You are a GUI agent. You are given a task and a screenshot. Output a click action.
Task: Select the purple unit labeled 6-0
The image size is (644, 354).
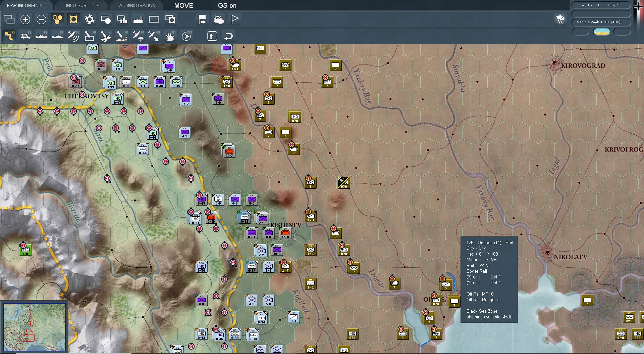point(169,66)
